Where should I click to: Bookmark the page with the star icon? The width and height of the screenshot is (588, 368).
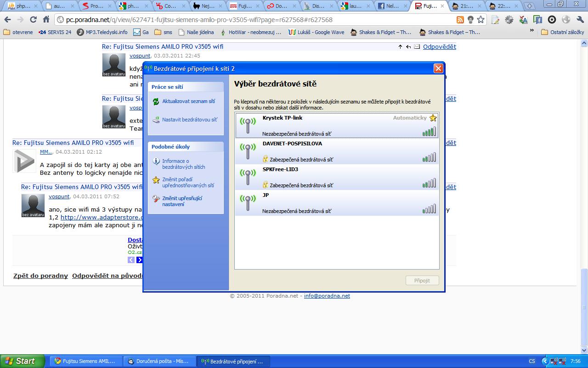(481, 20)
